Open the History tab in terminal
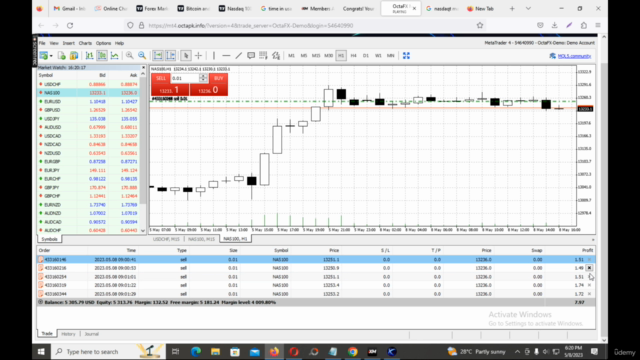 tap(68, 334)
